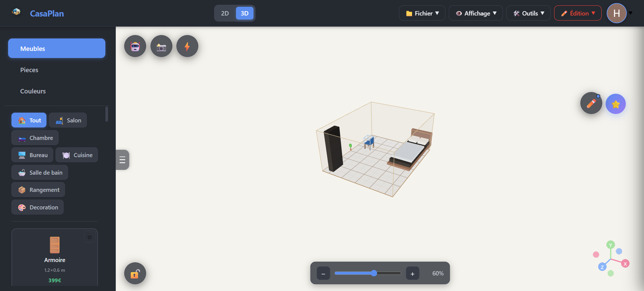Screen dimensions: 644x291
Task: Switch to the Pieces tab
Action: point(29,70)
